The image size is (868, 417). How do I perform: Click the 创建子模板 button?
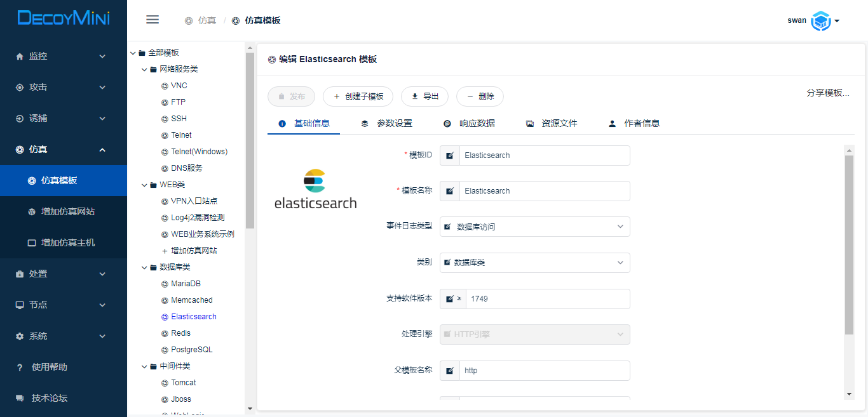358,96
